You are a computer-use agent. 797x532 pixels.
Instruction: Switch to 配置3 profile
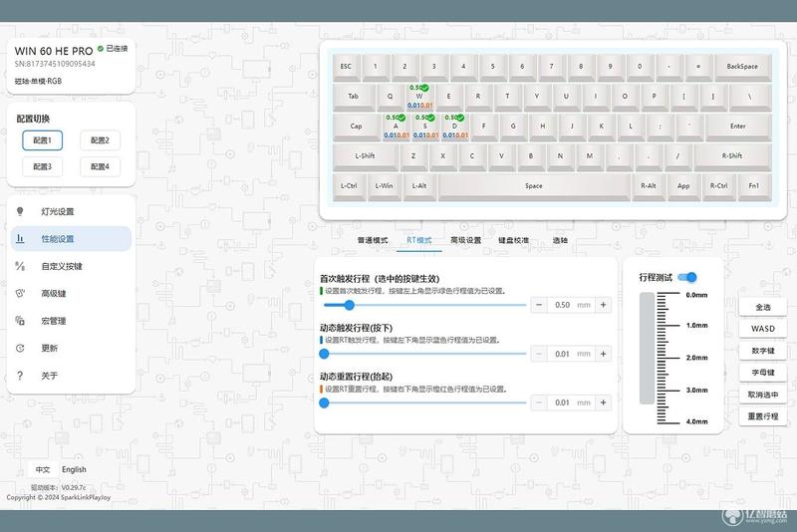coord(42,166)
